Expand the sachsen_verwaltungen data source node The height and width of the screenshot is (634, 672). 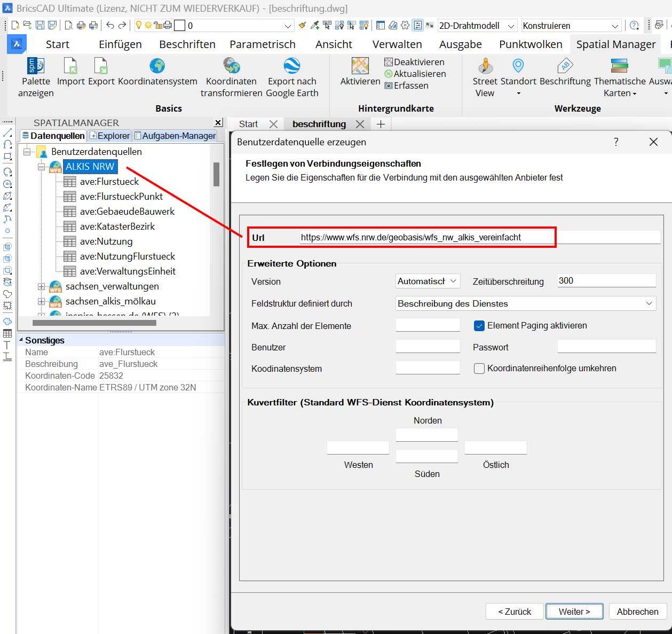coord(42,286)
